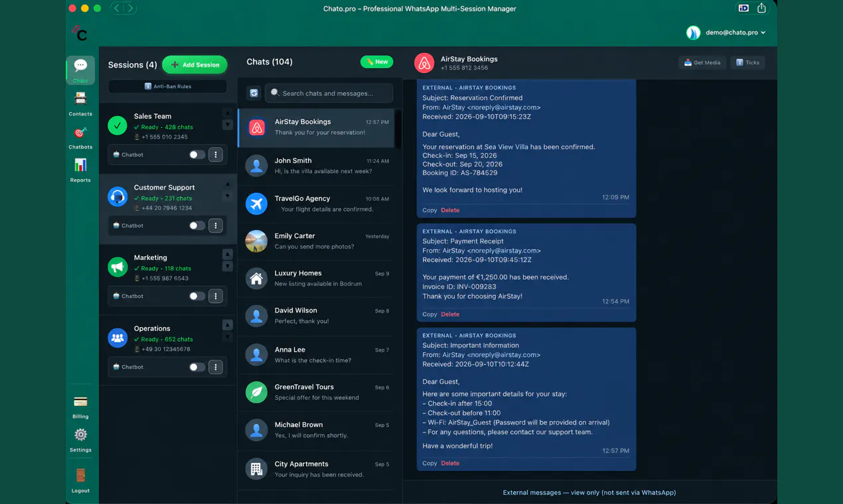
Task: Click the Customer Support headset avatar
Action: (x=117, y=197)
